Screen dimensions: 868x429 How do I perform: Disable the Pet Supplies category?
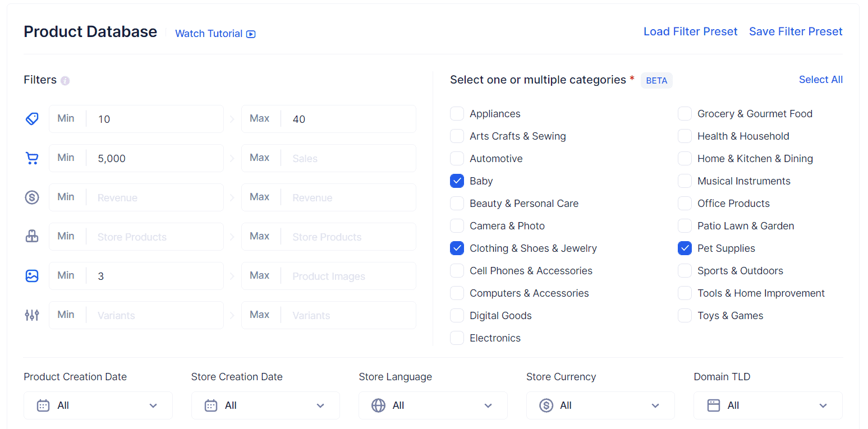tap(685, 248)
